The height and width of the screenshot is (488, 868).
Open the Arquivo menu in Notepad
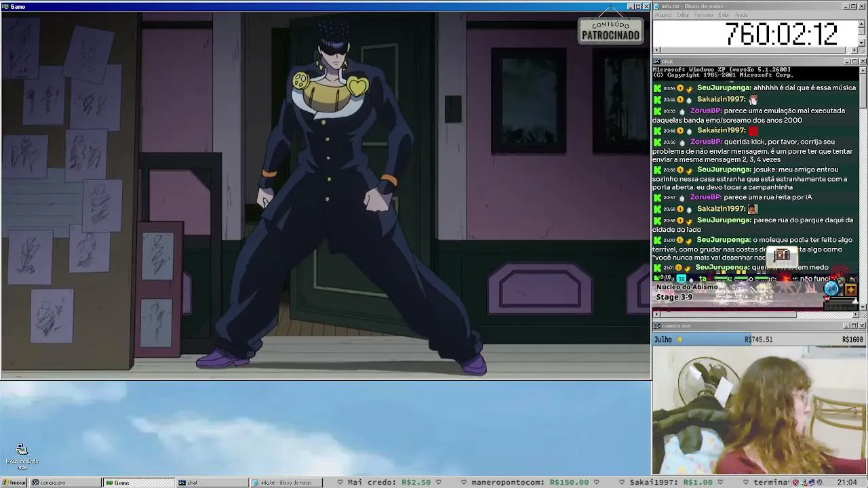tap(663, 15)
